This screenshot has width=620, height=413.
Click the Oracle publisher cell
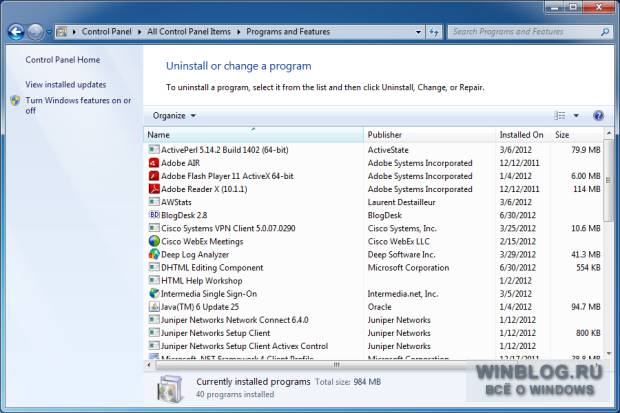click(x=380, y=307)
